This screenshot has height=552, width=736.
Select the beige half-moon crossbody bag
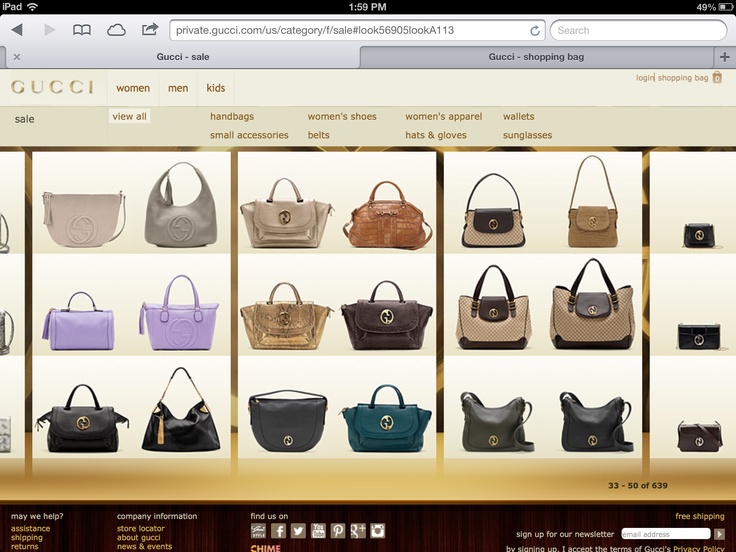click(x=84, y=218)
